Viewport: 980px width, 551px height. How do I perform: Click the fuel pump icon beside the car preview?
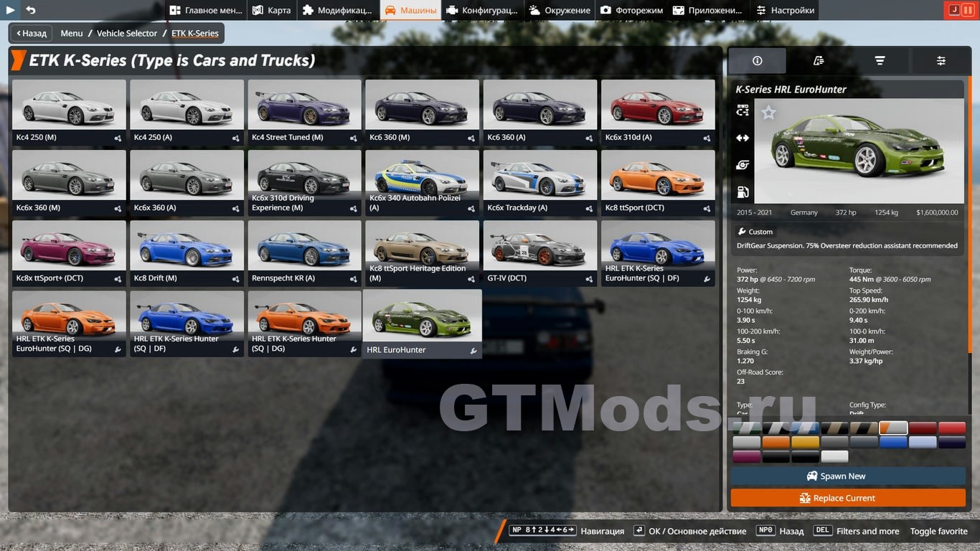point(743,192)
